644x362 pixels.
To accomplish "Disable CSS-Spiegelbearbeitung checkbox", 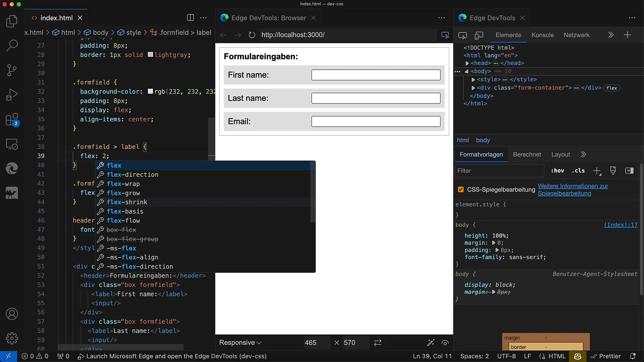I will click(461, 190).
